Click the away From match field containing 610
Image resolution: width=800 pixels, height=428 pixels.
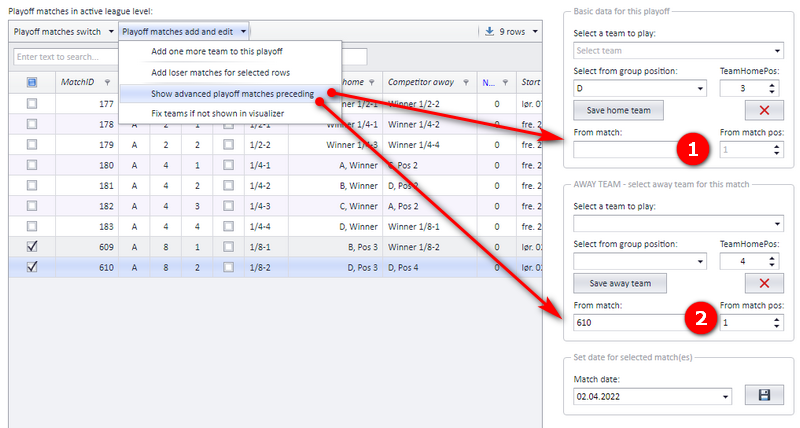pos(630,322)
